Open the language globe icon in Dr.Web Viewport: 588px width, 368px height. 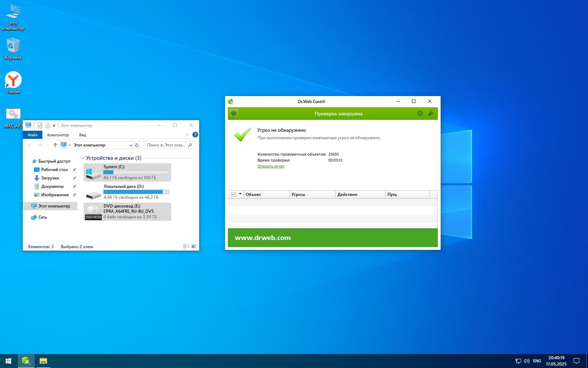[x=420, y=114]
